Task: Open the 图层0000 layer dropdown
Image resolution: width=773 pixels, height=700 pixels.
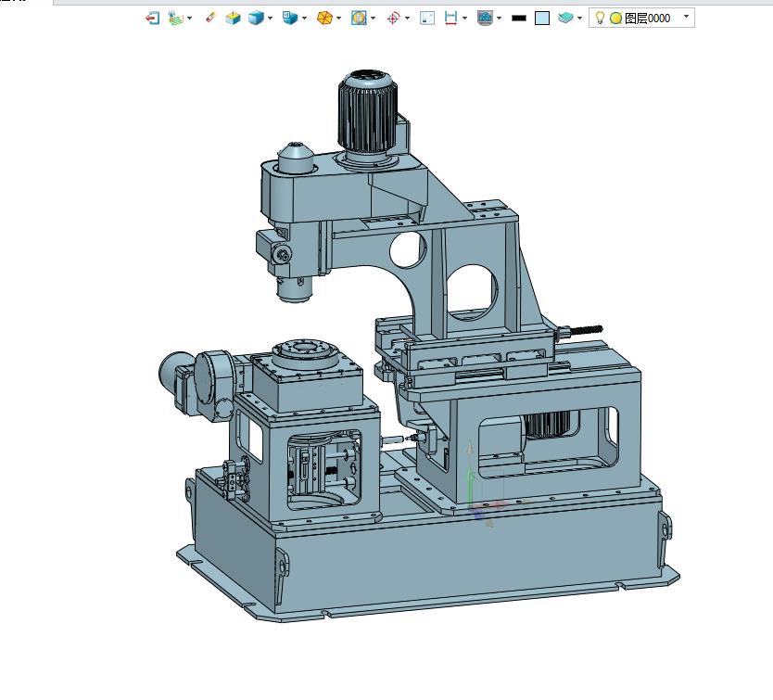Action: coord(687,17)
